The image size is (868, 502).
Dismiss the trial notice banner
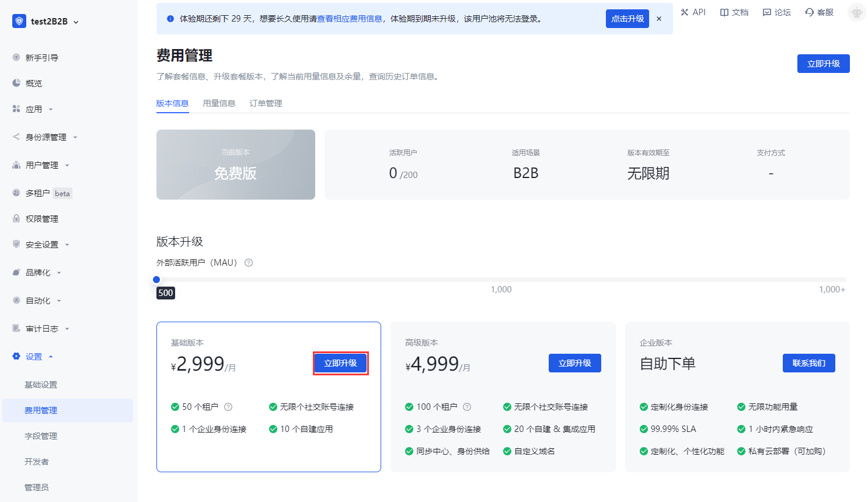point(659,19)
